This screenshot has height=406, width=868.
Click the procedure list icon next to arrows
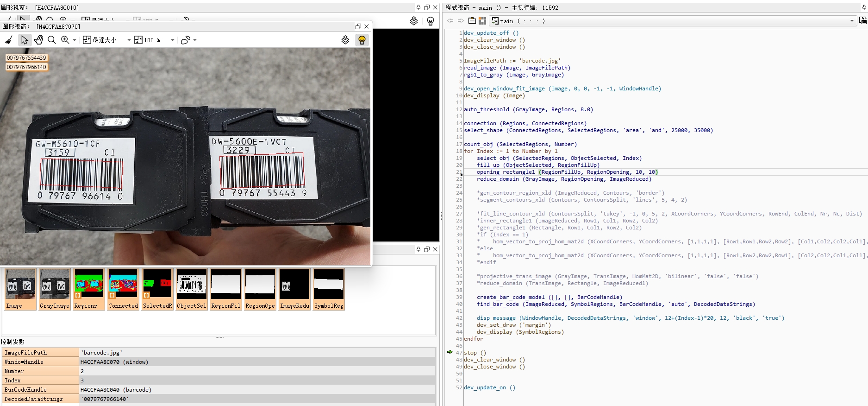(472, 21)
